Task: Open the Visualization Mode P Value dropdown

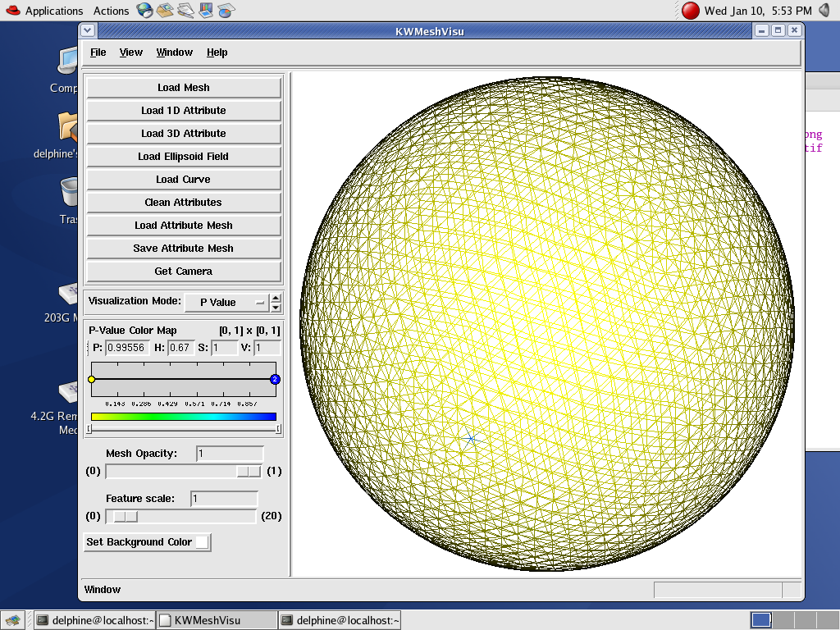Action: 226,302
